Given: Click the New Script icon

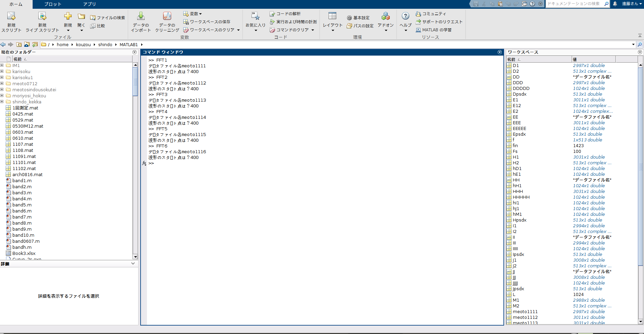Looking at the screenshot, I should coord(11,16).
